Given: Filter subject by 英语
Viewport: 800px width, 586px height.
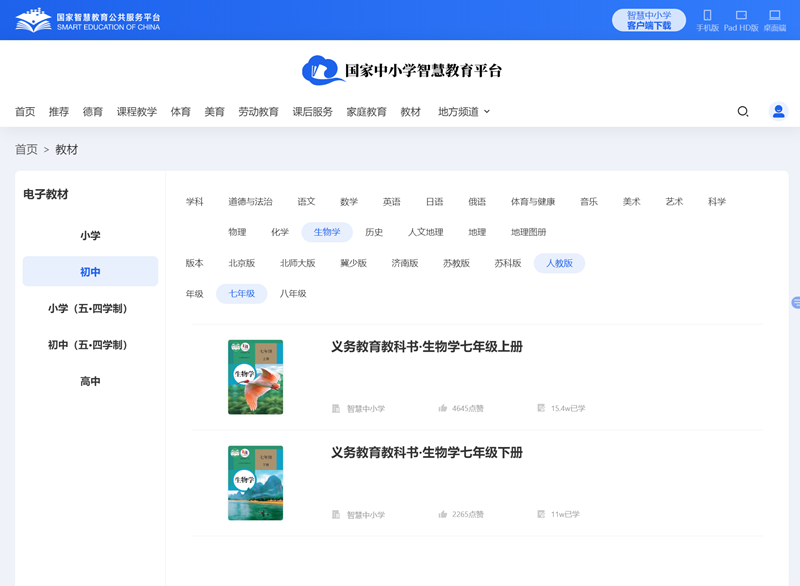Looking at the screenshot, I should [x=392, y=201].
